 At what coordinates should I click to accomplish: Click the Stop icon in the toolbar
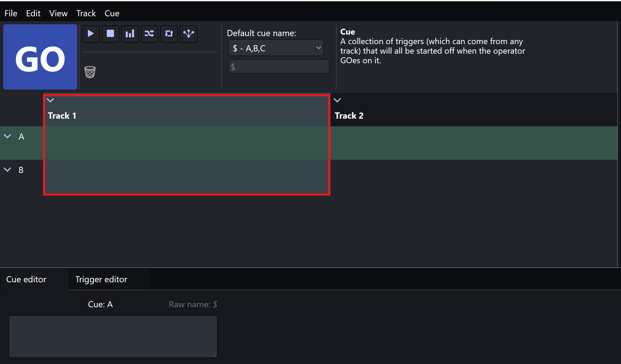click(110, 34)
